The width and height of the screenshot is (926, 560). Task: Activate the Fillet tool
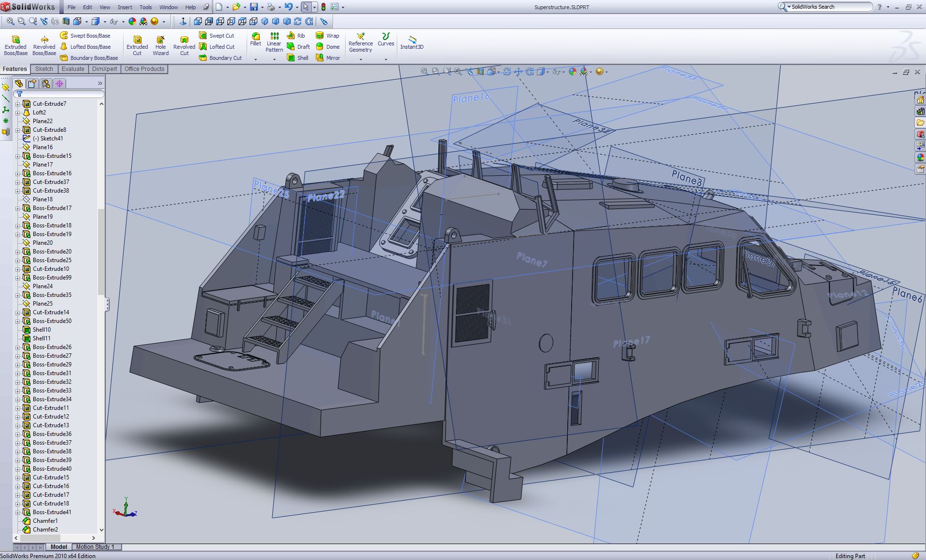tap(255, 40)
